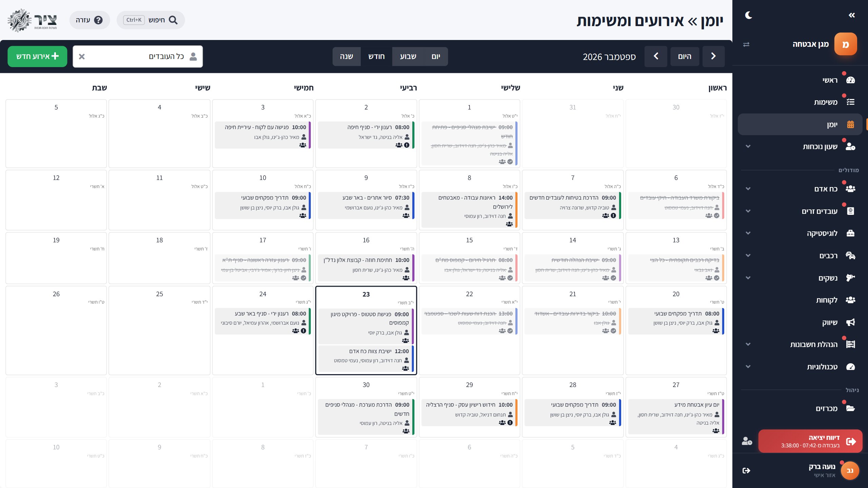Open שעון נוכחות attendance clock icon
868x488 pixels.
click(x=850, y=146)
